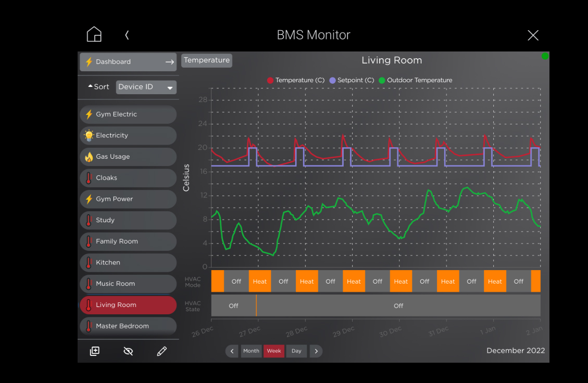Click the green status indicator dot
This screenshot has height=383, width=588.
pyautogui.click(x=545, y=56)
